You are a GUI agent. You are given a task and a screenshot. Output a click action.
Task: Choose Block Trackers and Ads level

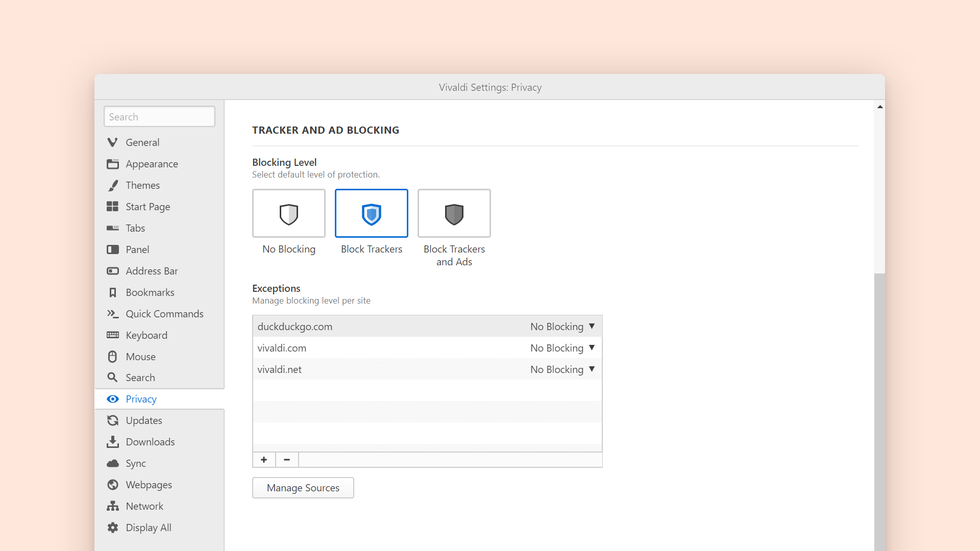(x=454, y=213)
